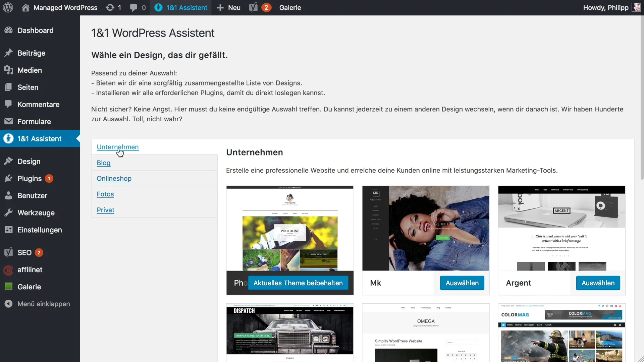Viewport: 644px width, 362px height.
Task: Click the home icon next to Managed WordPress
Action: [25, 7]
